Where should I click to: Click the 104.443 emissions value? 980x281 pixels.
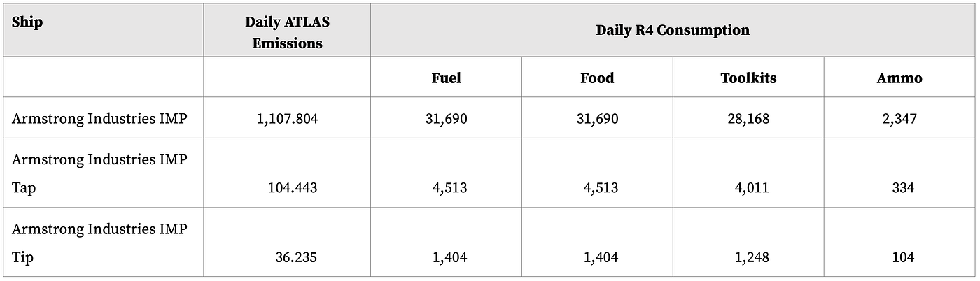coord(293,187)
